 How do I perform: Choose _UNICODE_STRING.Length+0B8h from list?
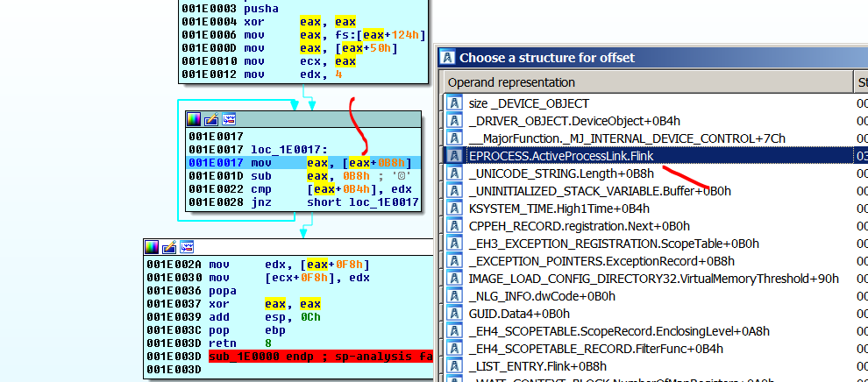(x=561, y=173)
